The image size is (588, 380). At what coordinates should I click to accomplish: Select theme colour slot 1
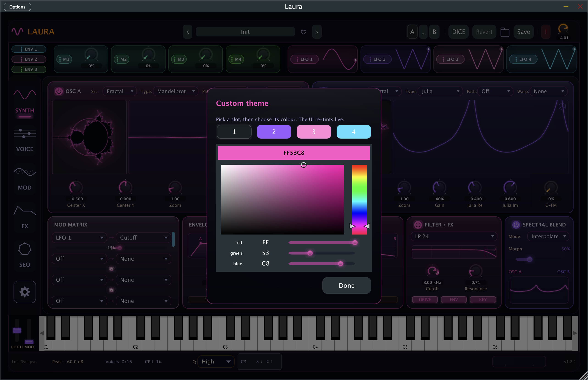(x=234, y=132)
